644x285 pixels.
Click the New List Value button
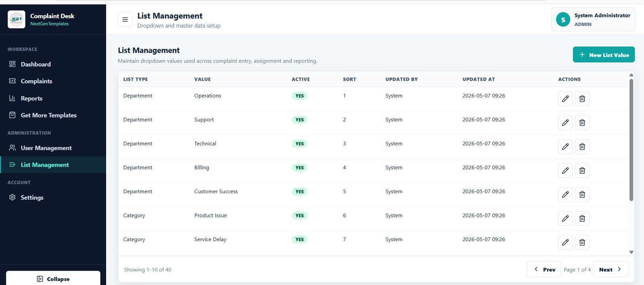(603, 55)
